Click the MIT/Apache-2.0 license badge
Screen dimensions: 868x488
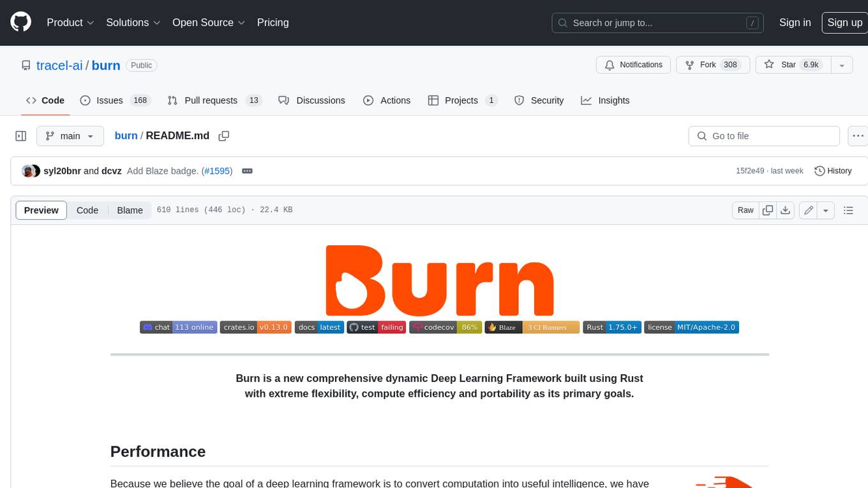coord(691,327)
